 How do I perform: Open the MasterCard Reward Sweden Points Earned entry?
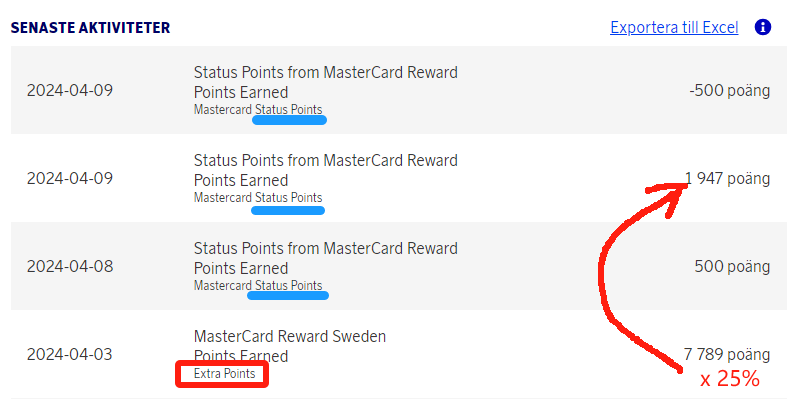[290, 346]
